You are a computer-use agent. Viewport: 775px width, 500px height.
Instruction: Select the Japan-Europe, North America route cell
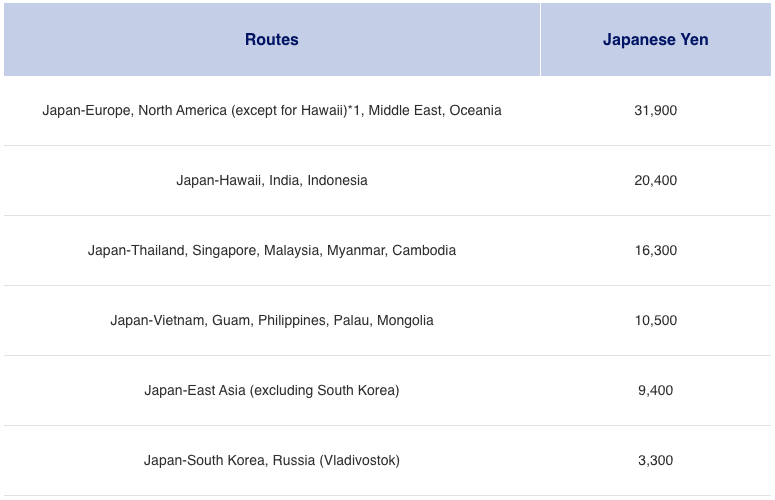pyautogui.click(x=271, y=110)
